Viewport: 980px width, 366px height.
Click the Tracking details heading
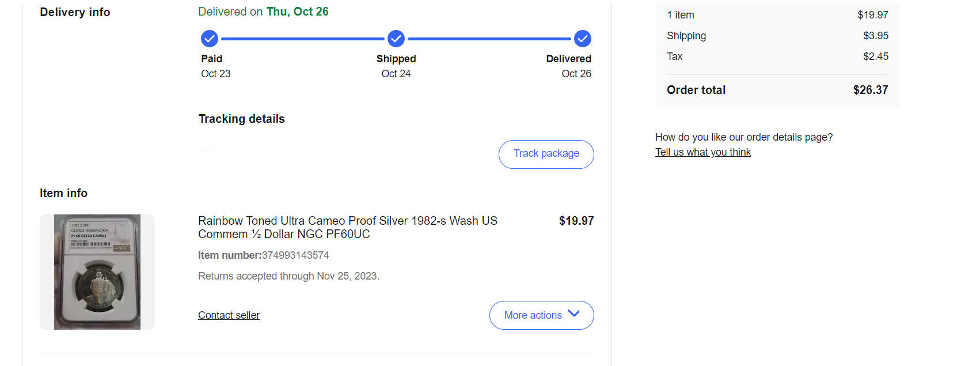(241, 119)
